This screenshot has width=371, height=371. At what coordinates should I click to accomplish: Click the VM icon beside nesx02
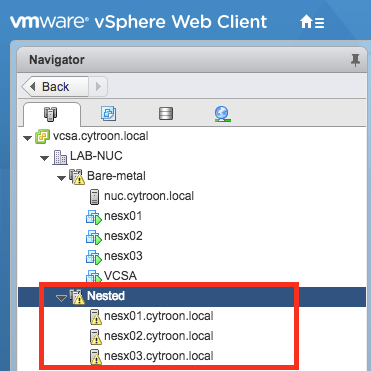click(94, 237)
